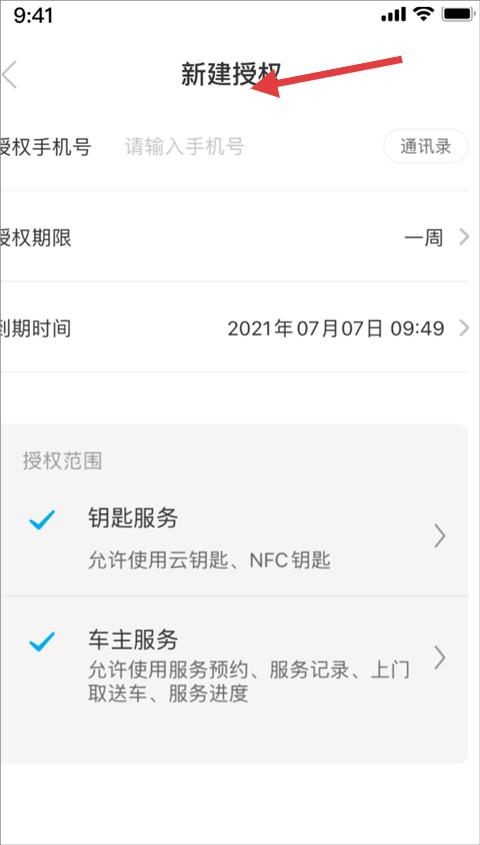This screenshot has height=845, width=480.
Task: Select the 一周 authorization period value
Action: (x=423, y=238)
